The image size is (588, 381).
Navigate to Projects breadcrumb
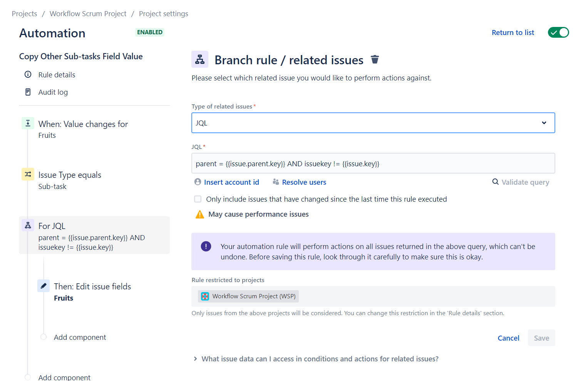[x=24, y=13]
